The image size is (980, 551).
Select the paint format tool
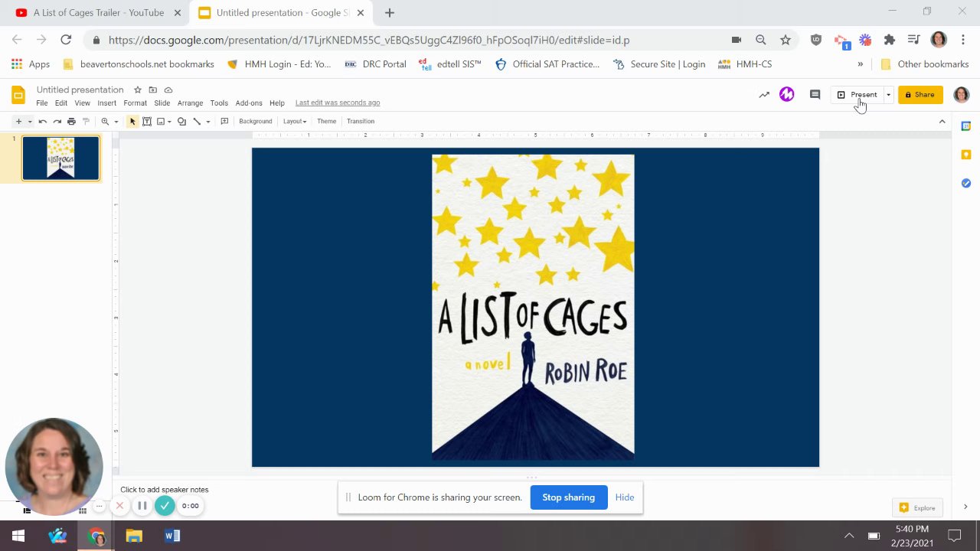86,121
